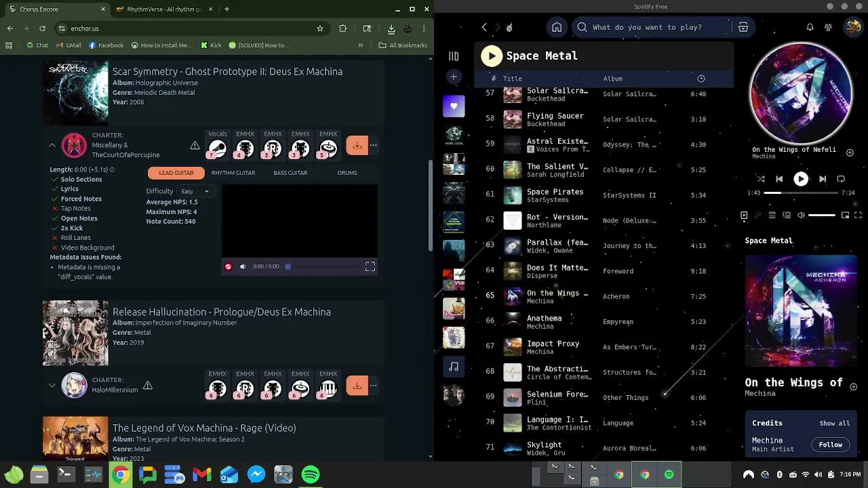Sort by Duration clock column header
The width and height of the screenshot is (868, 488).
(701, 79)
